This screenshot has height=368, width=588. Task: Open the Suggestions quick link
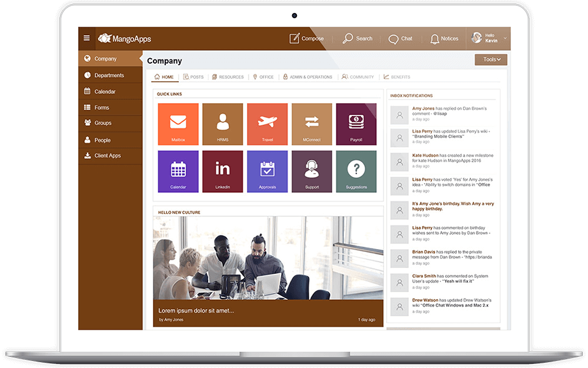coord(356,171)
